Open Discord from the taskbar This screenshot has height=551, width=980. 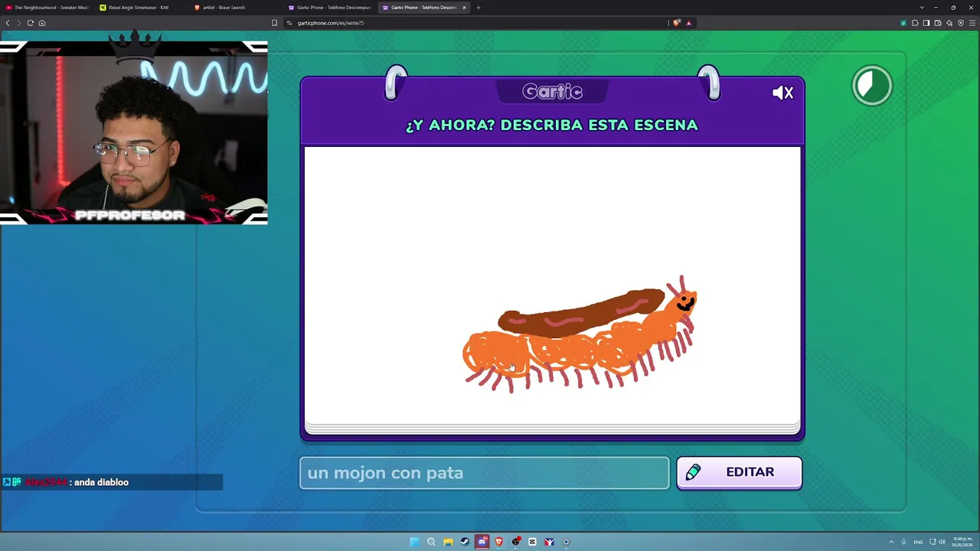click(x=482, y=542)
